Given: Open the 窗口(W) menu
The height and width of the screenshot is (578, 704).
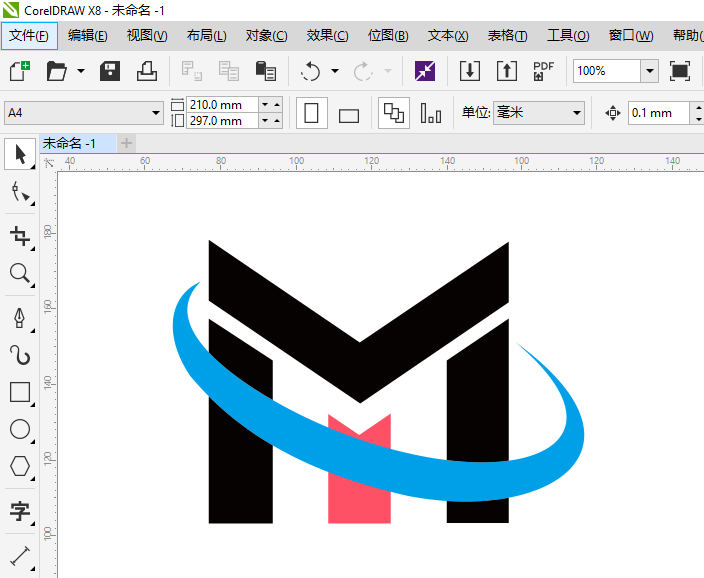Looking at the screenshot, I should (x=631, y=35).
